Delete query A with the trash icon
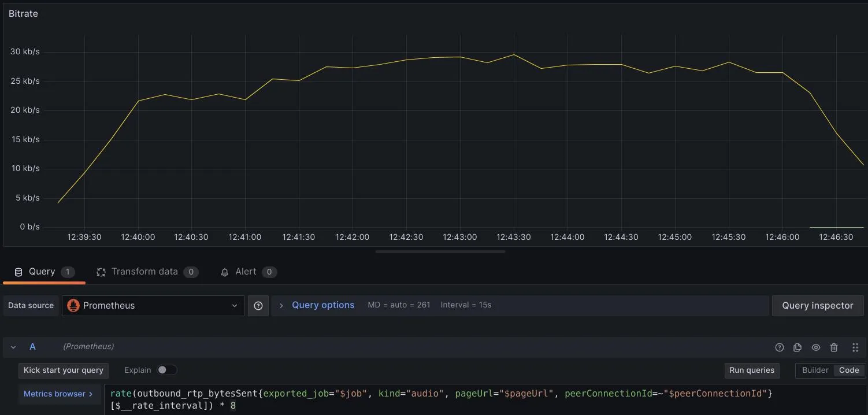This screenshot has width=868, height=415. (x=834, y=347)
